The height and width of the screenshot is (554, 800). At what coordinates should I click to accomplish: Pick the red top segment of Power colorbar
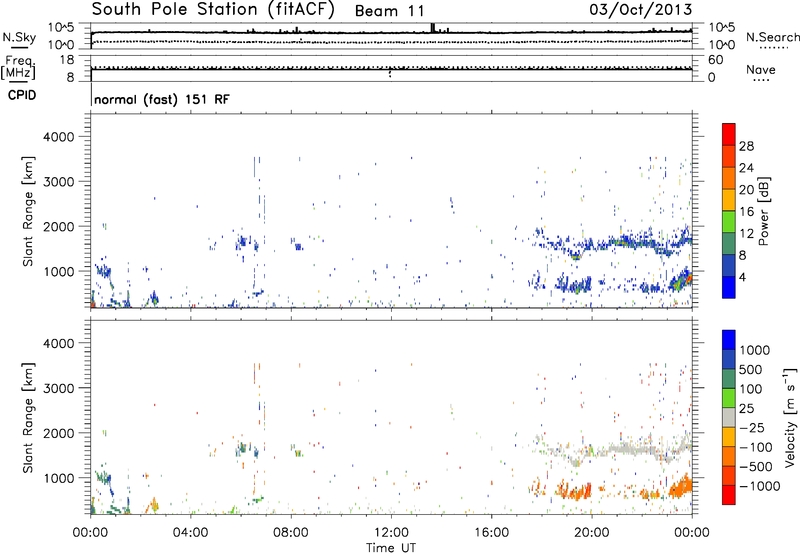pos(729,134)
